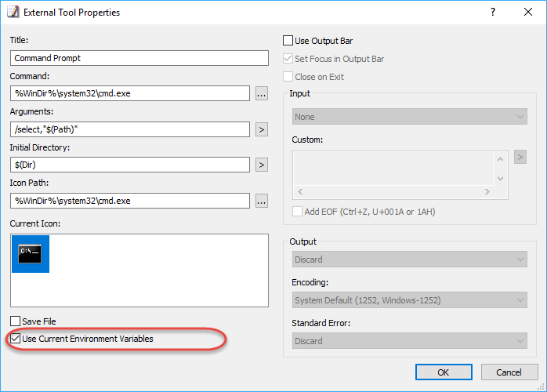Click the External Tool Properties title icon
Viewport: 547px width, 392px height.
[x=13, y=12]
